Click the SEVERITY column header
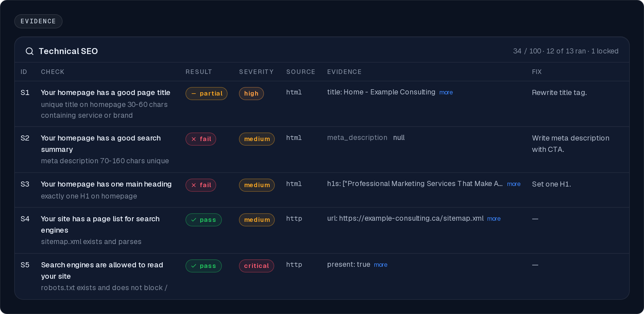 [x=256, y=72]
